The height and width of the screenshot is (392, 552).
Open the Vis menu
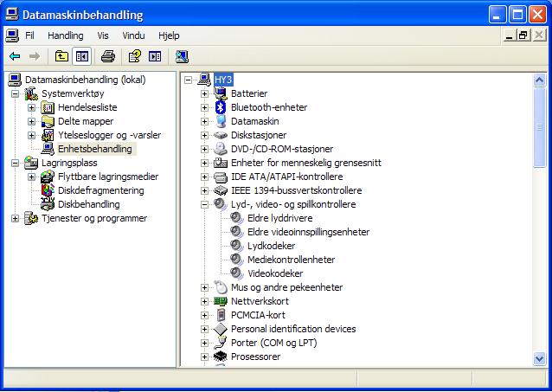pos(103,35)
